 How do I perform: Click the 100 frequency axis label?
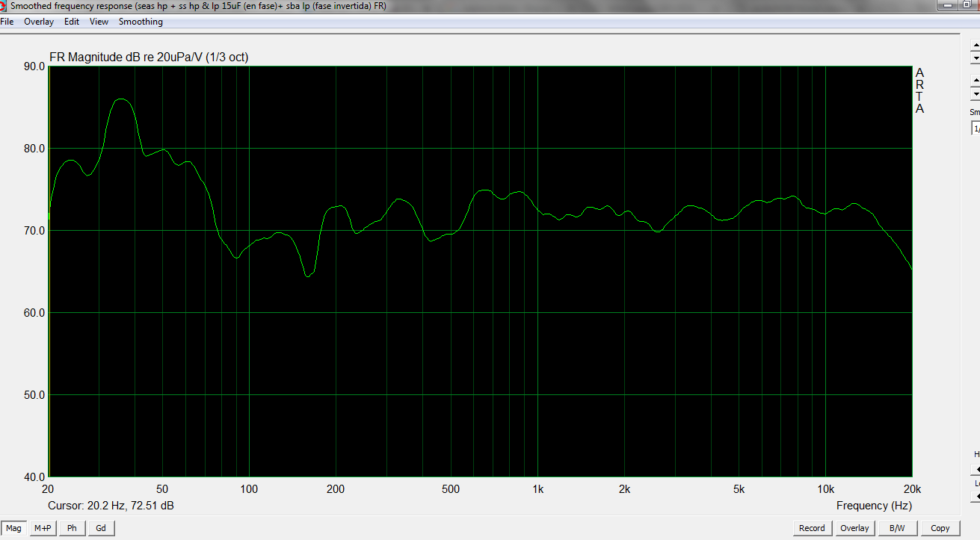coord(249,489)
